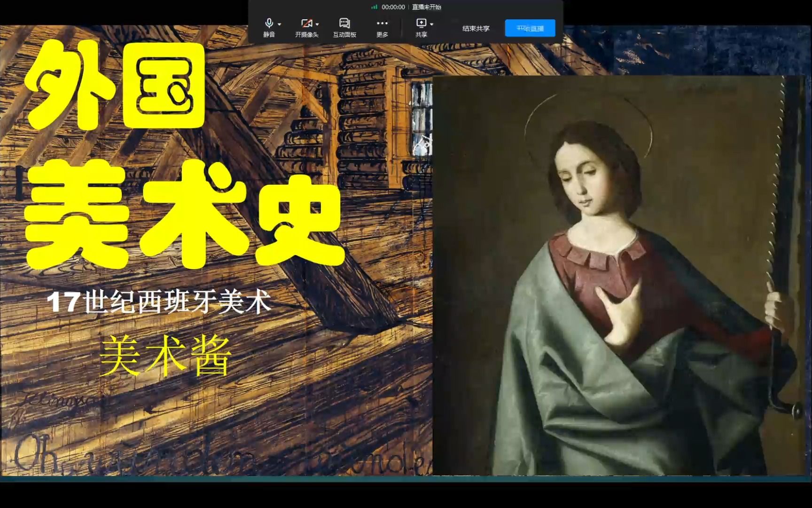Open the 更多 more options menu
Screen dimensions: 812x508
[382, 28]
